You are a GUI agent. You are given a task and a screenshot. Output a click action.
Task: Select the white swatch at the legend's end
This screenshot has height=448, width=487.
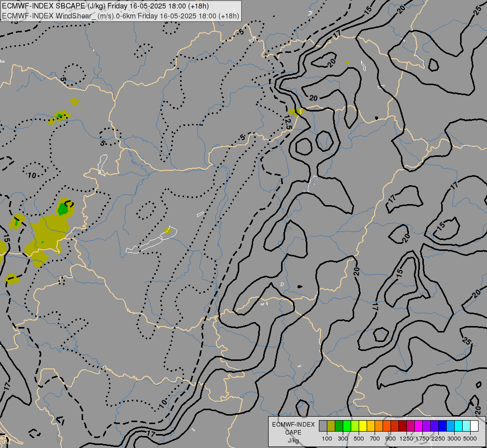tap(474, 426)
